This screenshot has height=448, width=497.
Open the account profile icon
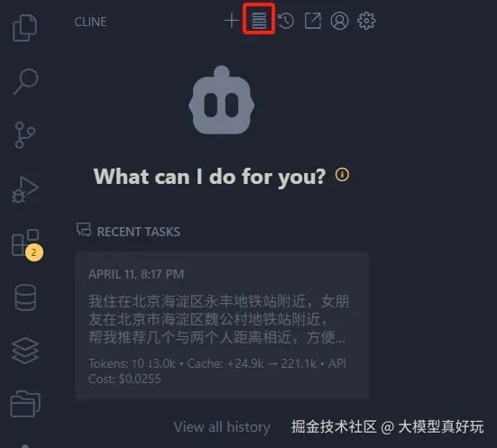click(x=339, y=21)
